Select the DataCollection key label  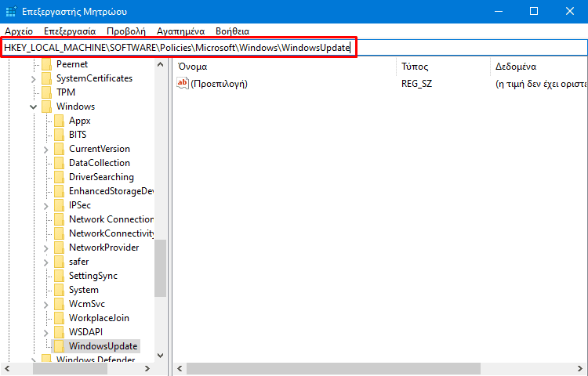click(x=100, y=163)
